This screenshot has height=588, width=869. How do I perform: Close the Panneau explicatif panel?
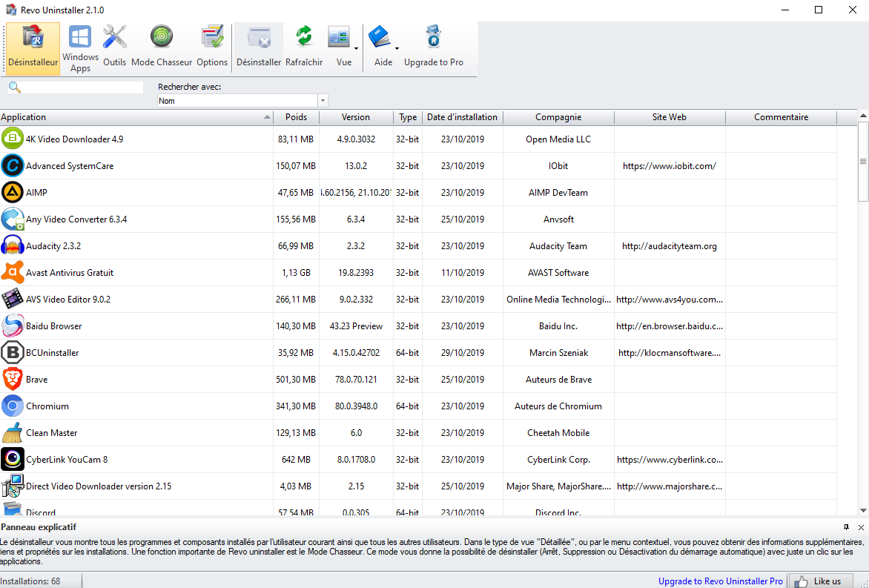[x=861, y=527]
